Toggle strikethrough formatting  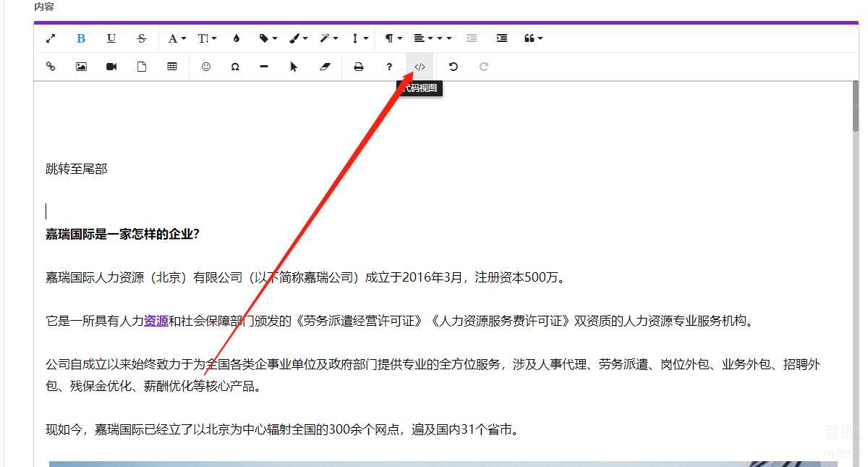[142, 38]
